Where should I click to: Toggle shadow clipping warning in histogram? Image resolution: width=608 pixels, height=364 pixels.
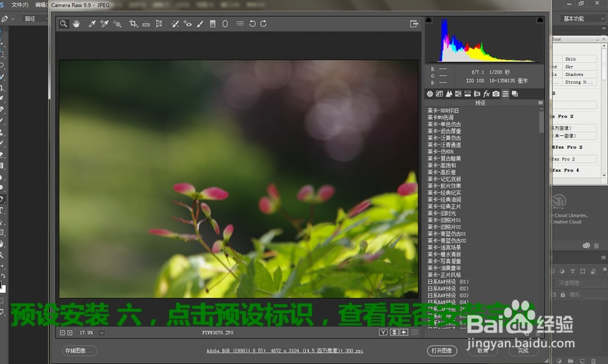coord(428,19)
